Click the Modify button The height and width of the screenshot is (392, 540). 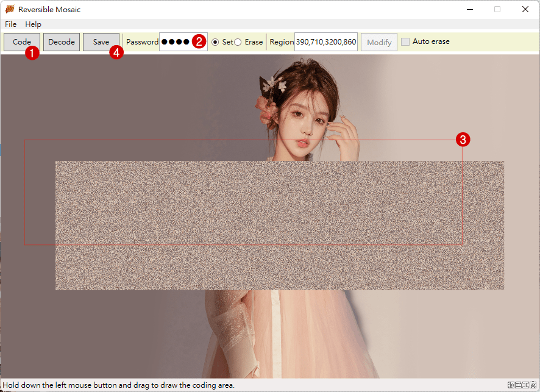click(379, 43)
